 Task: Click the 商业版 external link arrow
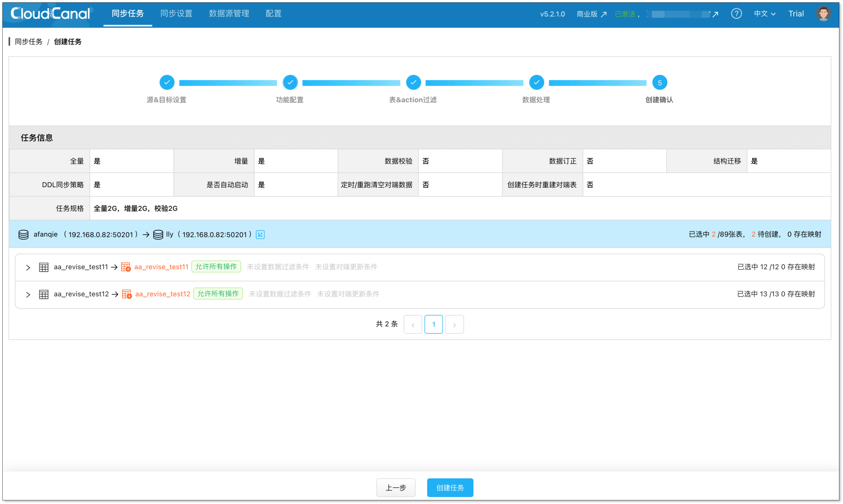tap(604, 14)
